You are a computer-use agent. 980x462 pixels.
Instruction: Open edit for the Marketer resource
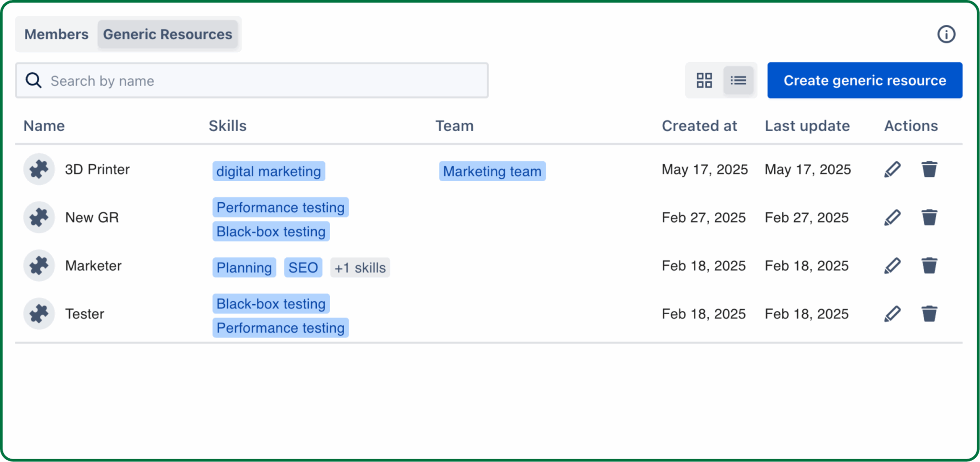892,265
